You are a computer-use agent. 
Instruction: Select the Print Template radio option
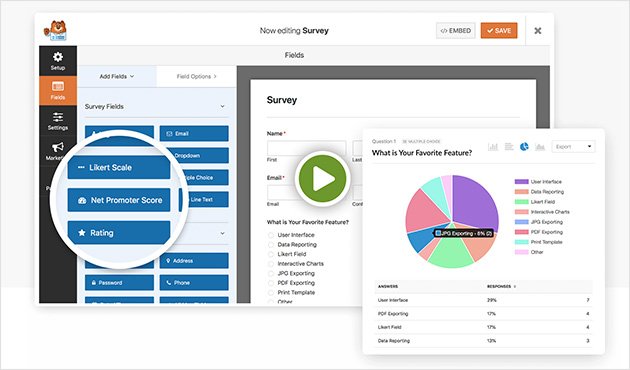click(271, 293)
